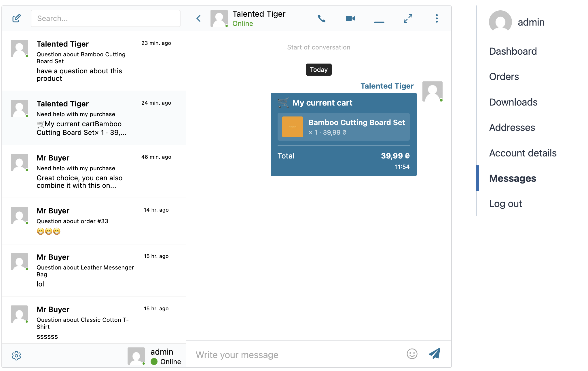Expand chat to full screen
The width and height of the screenshot is (588, 371).
pyautogui.click(x=408, y=18)
